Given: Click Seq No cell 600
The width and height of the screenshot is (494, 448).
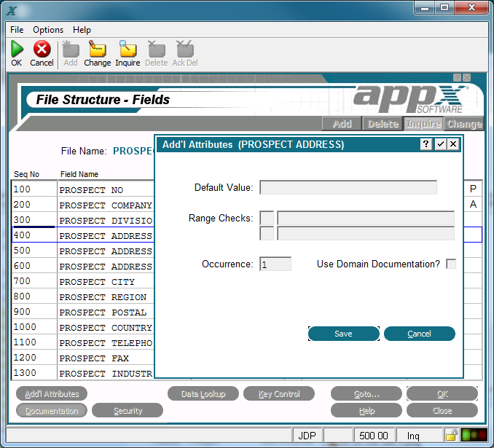Looking at the screenshot, I should (x=34, y=266).
